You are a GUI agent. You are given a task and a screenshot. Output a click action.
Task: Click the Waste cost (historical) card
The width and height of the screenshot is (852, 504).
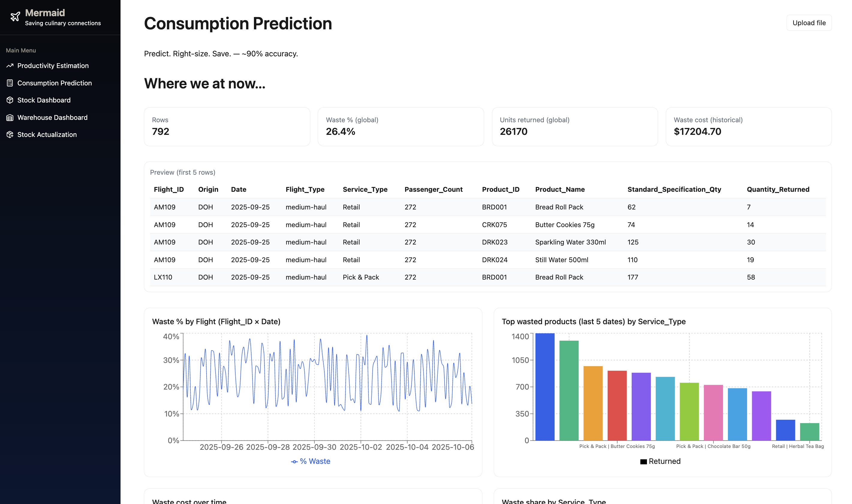click(748, 127)
